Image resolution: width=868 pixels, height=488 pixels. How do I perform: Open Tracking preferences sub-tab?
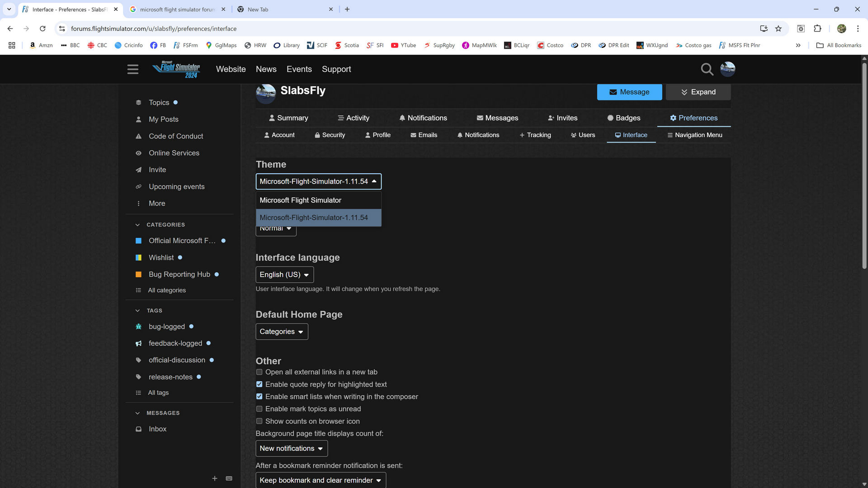tap(535, 135)
